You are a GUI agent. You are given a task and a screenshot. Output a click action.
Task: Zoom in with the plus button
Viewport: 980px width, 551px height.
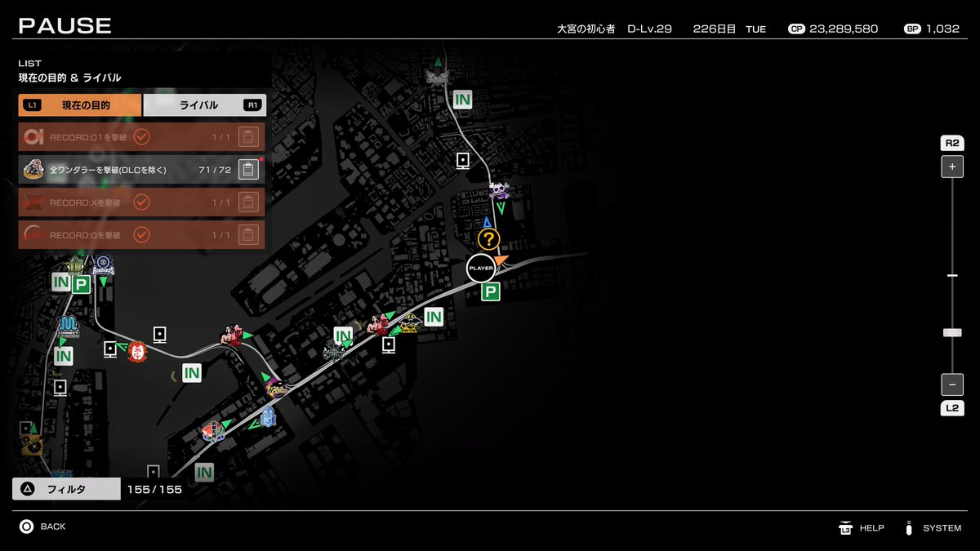(x=952, y=166)
